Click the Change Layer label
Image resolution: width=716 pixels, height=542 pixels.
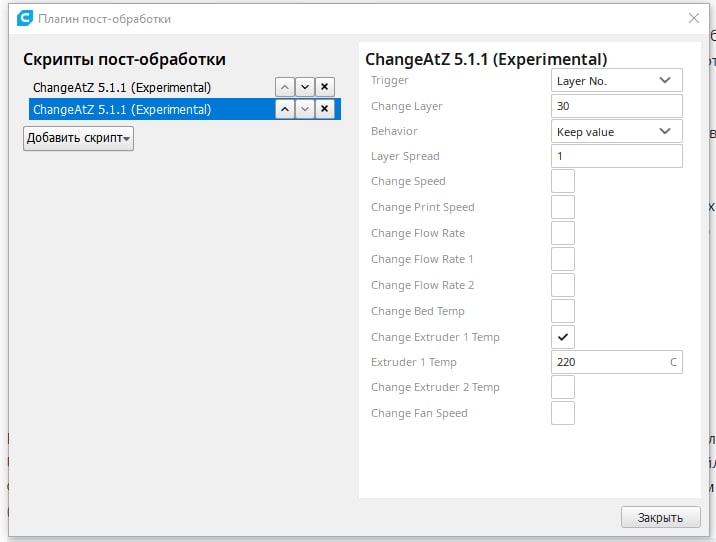click(x=406, y=106)
